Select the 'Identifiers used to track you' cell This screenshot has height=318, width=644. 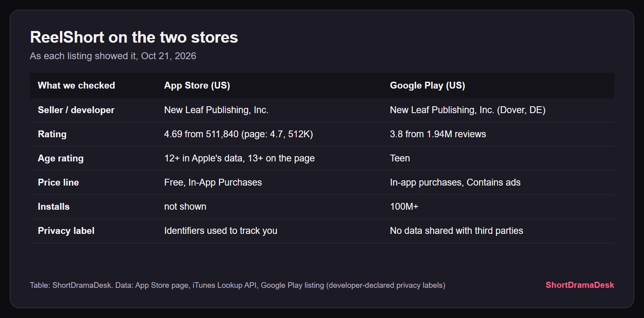221,231
